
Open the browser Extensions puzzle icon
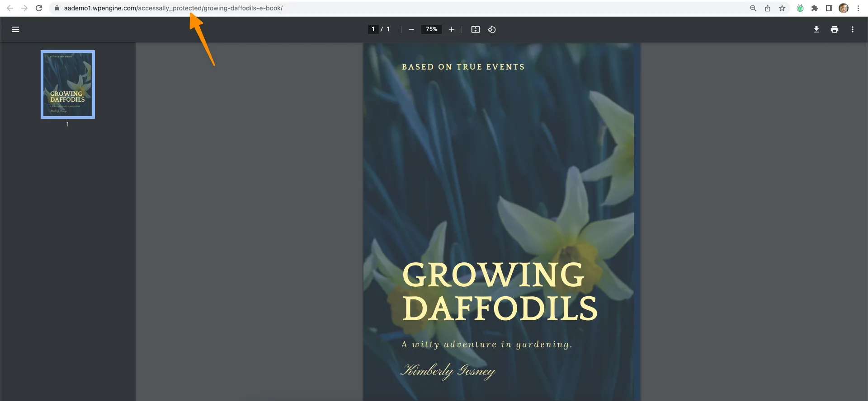tap(814, 8)
